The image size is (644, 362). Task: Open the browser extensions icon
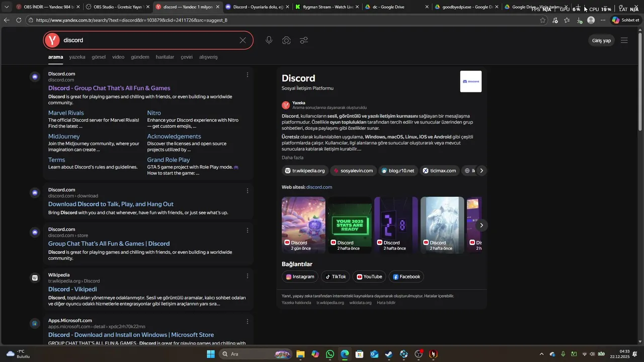pyautogui.click(x=555, y=20)
